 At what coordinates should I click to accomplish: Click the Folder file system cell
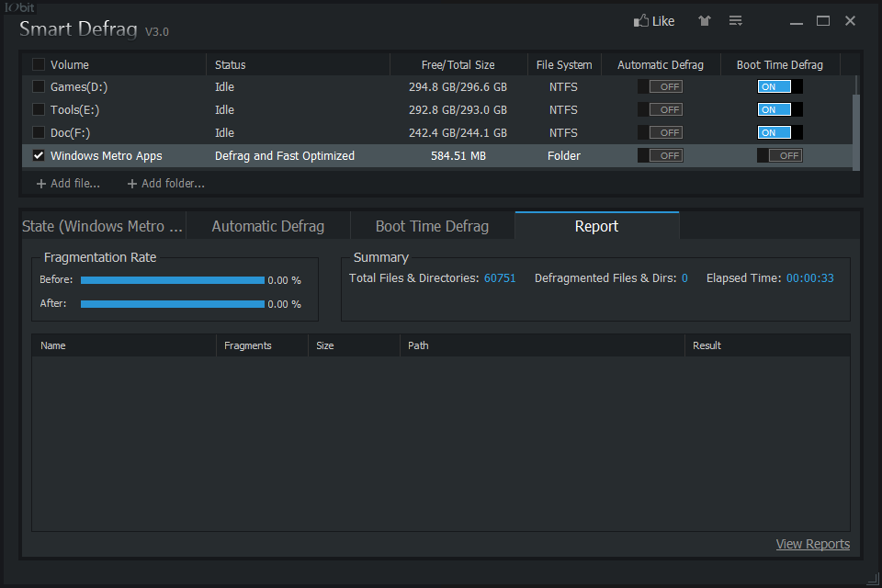click(564, 156)
